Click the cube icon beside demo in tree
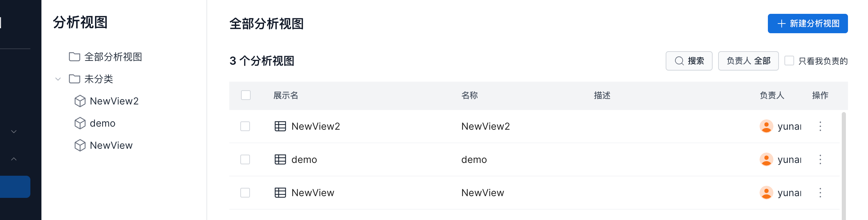This screenshot has height=220, width=868. [80, 123]
